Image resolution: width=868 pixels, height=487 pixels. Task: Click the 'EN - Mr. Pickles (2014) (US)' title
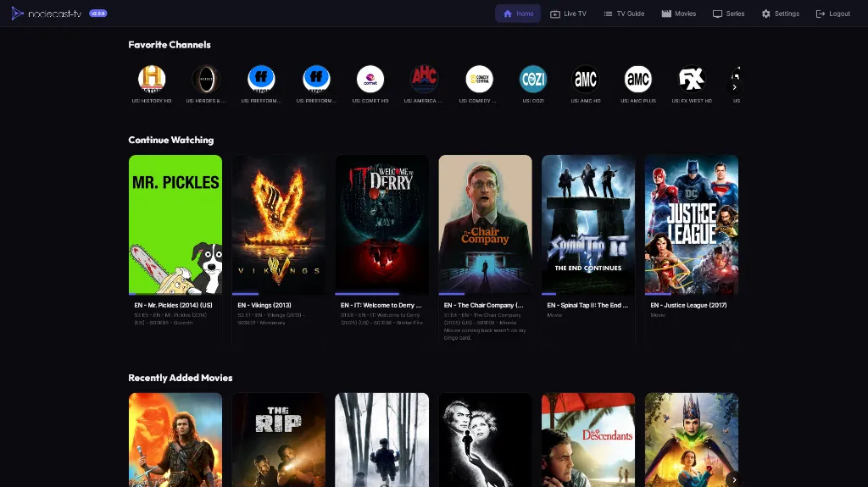pyautogui.click(x=173, y=305)
